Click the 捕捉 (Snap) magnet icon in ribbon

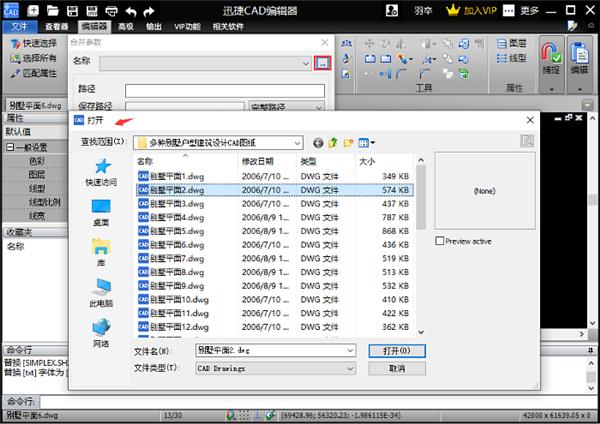[x=550, y=55]
